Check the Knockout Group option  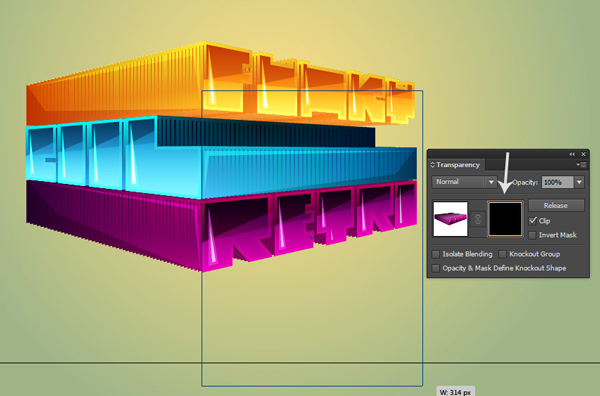[502, 254]
